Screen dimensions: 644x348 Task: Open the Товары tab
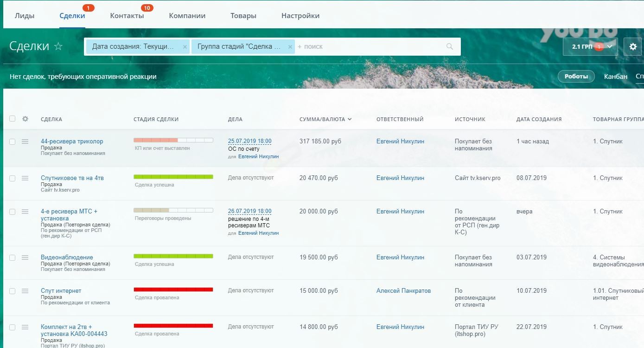click(x=243, y=16)
